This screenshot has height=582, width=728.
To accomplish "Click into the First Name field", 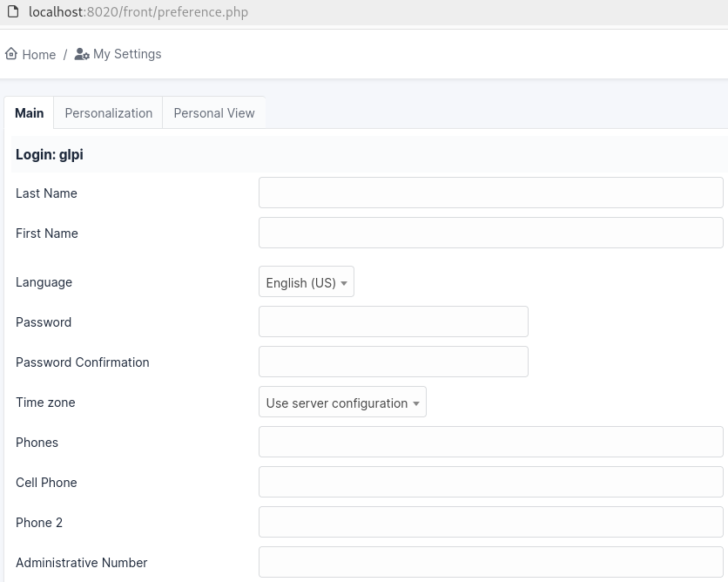I will point(490,233).
